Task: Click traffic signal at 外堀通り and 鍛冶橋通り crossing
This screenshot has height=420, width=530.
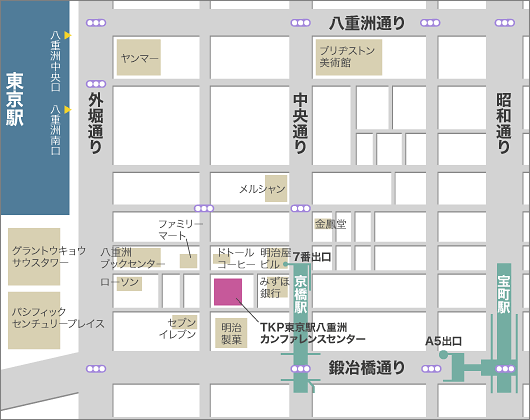Action: click(x=96, y=368)
